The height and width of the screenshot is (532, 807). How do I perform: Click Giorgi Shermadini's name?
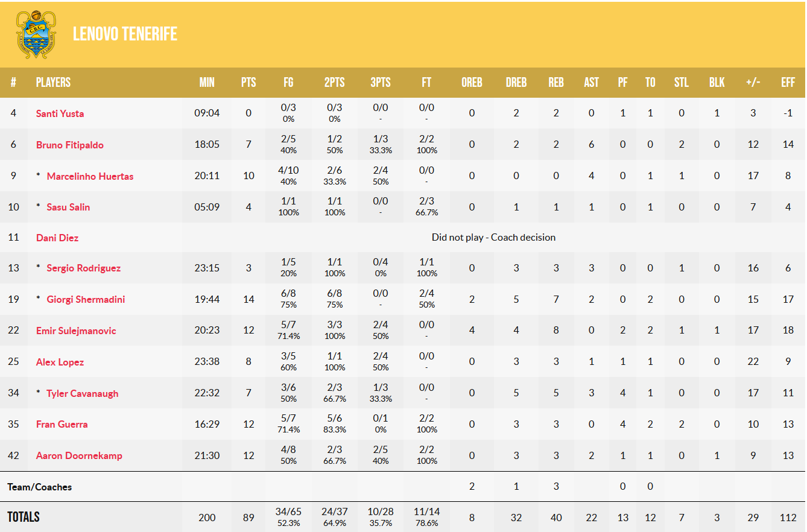(86, 299)
